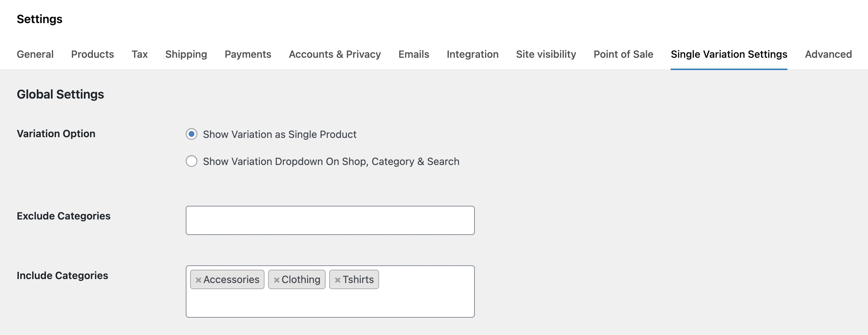
Task: Remove the Tshirts category tag
Action: click(338, 280)
